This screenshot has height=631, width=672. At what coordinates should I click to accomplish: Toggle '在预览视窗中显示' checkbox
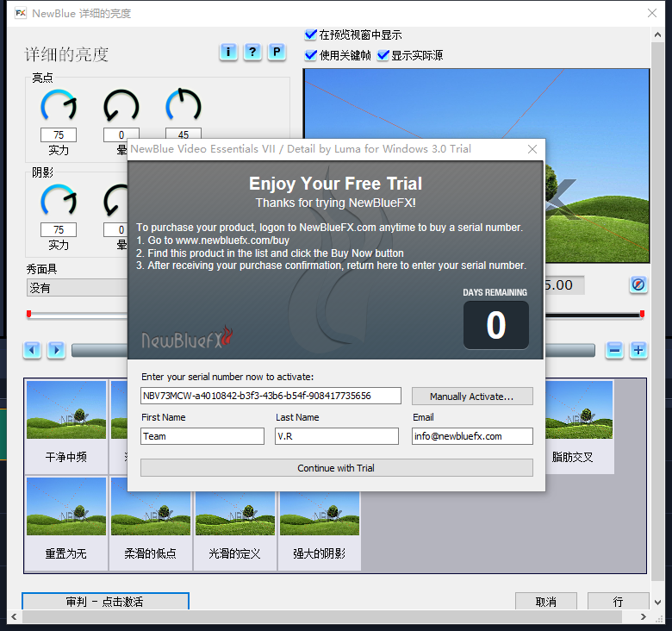click(x=310, y=34)
